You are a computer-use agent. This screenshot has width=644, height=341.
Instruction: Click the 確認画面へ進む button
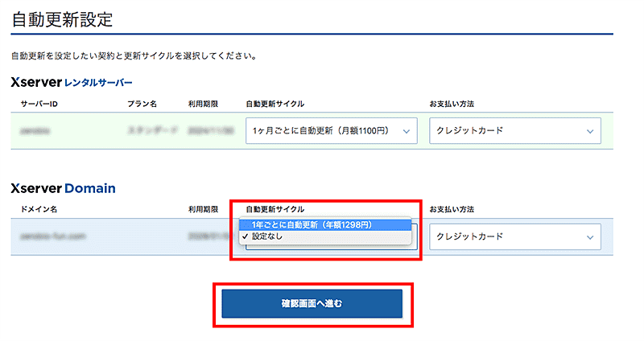pos(312,304)
